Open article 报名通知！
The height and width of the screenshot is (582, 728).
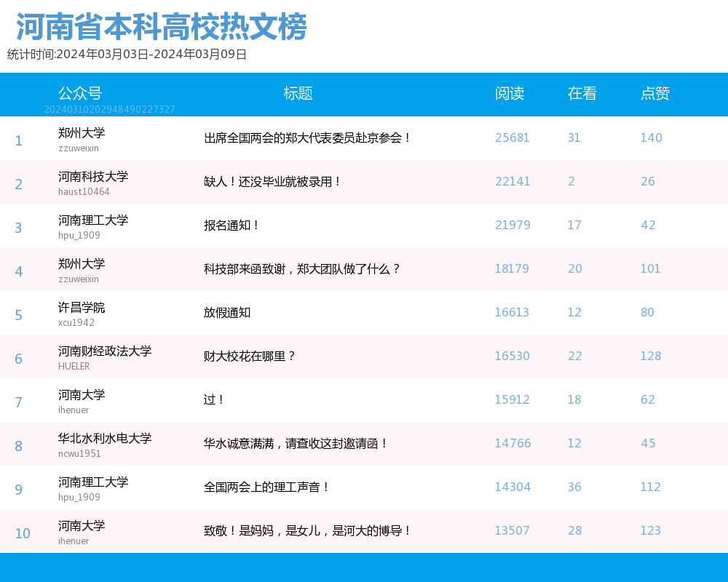tap(231, 225)
